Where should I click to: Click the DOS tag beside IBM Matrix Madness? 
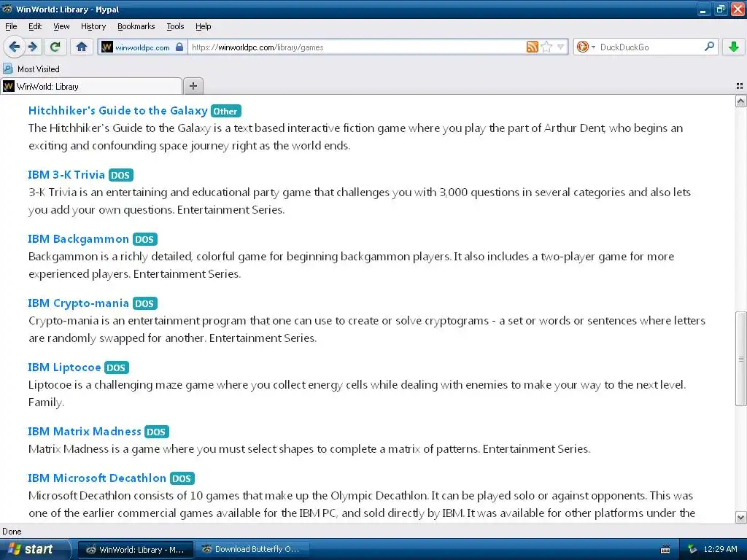click(x=156, y=432)
